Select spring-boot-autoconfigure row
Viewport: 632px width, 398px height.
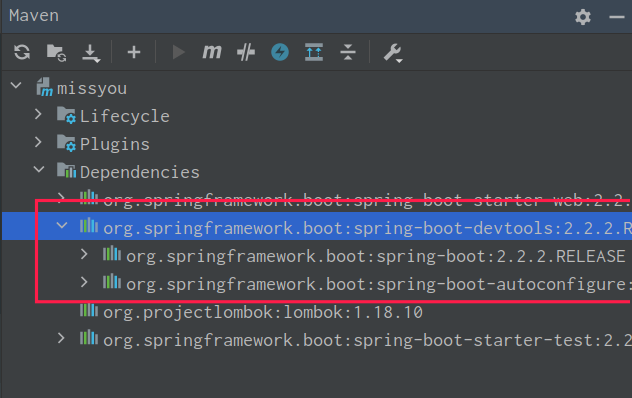tap(317, 284)
